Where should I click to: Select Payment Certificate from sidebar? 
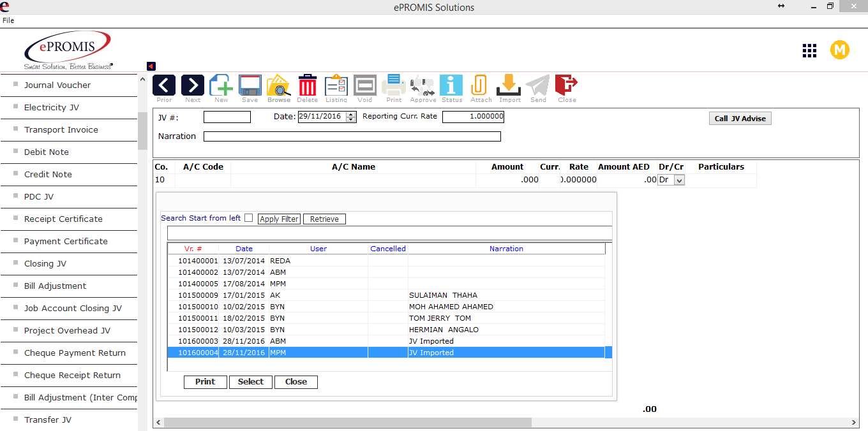coord(66,241)
